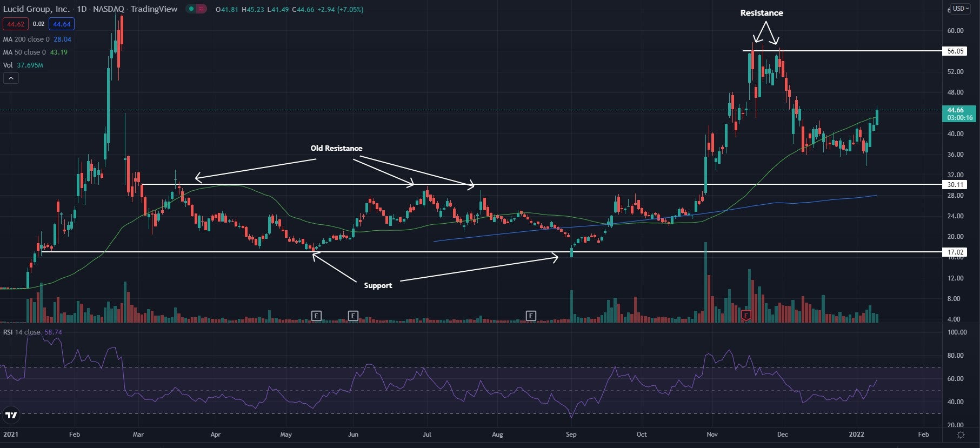The height and width of the screenshot is (448, 980).
Task: Click the Lucid Group, Inc. symbol title
Action: click(x=36, y=9)
